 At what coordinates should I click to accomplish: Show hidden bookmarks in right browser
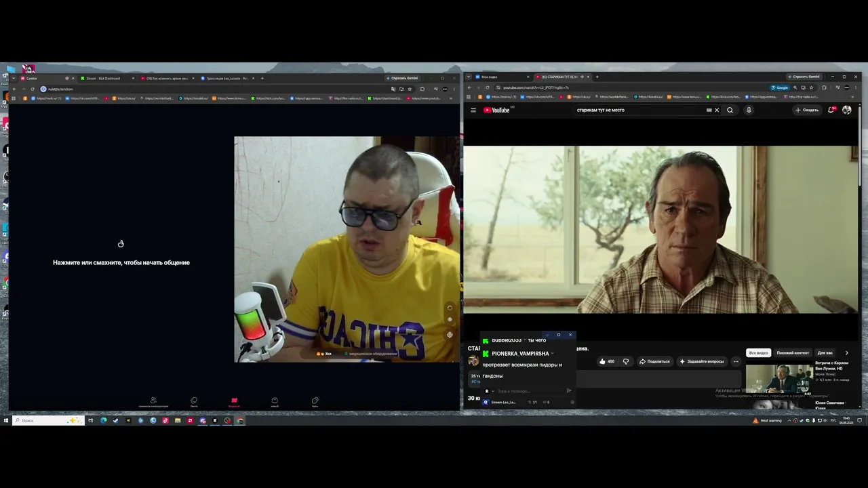[852, 97]
